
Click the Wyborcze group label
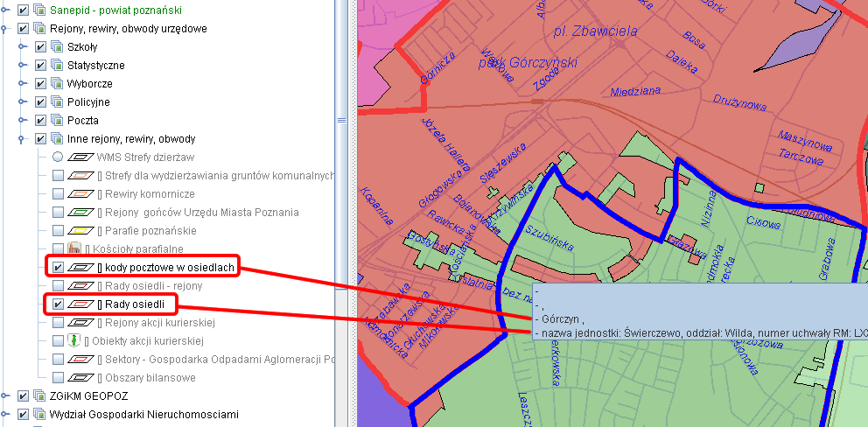click(x=89, y=84)
